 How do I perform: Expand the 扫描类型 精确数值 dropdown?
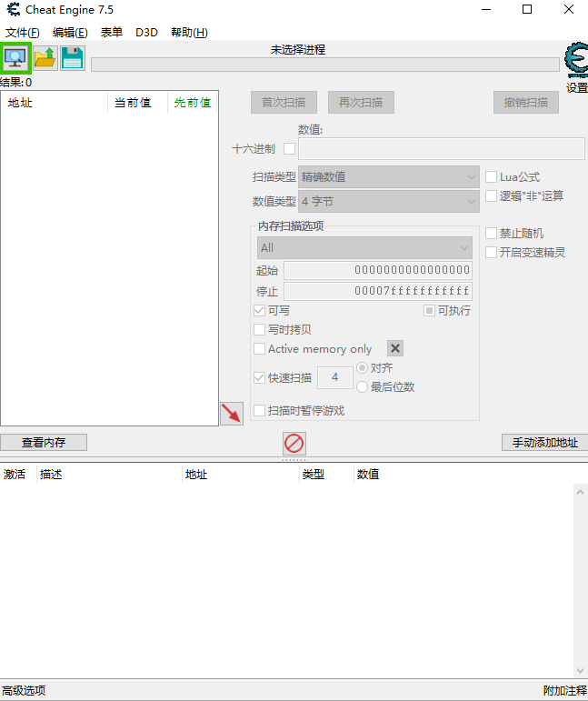[389, 176]
